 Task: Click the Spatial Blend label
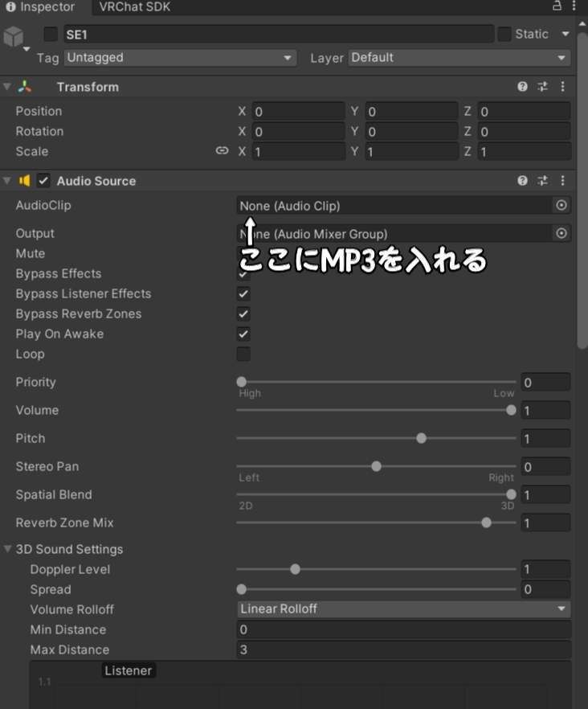54,494
